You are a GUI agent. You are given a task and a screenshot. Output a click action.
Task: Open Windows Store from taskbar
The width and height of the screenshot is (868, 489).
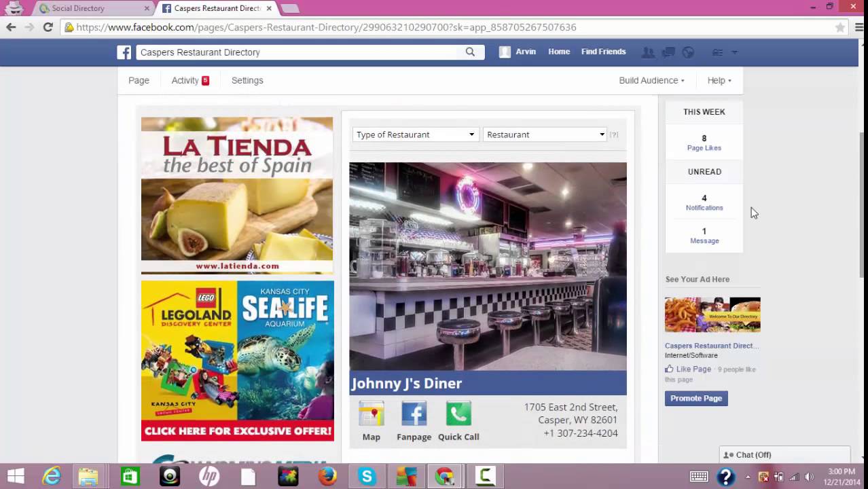[x=130, y=476]
